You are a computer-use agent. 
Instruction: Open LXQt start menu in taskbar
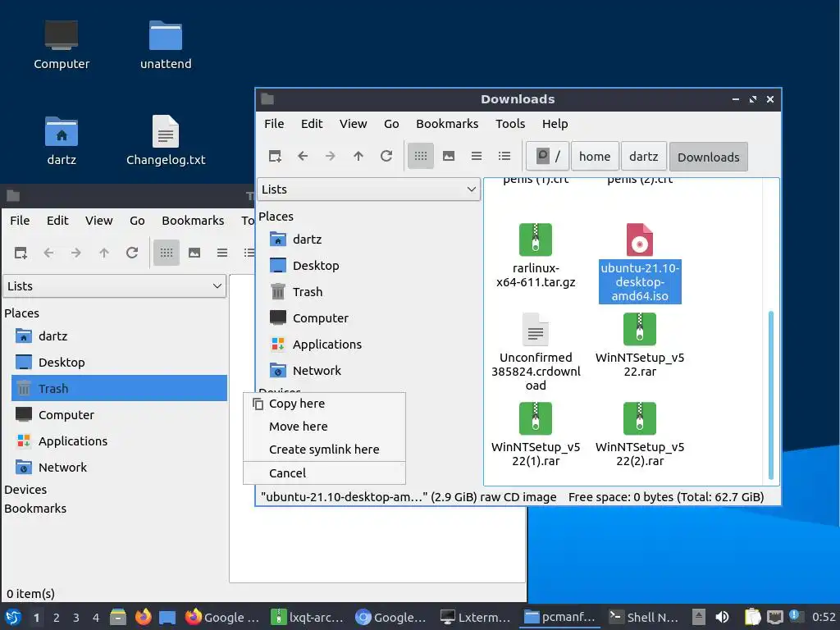click(x=13, y=617)
